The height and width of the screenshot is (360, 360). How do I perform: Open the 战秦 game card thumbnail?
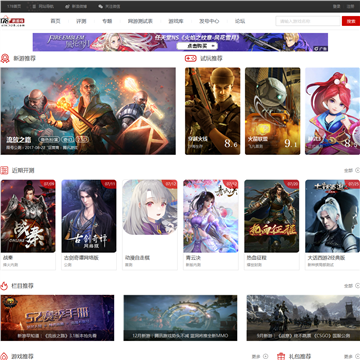coord(28,216)
